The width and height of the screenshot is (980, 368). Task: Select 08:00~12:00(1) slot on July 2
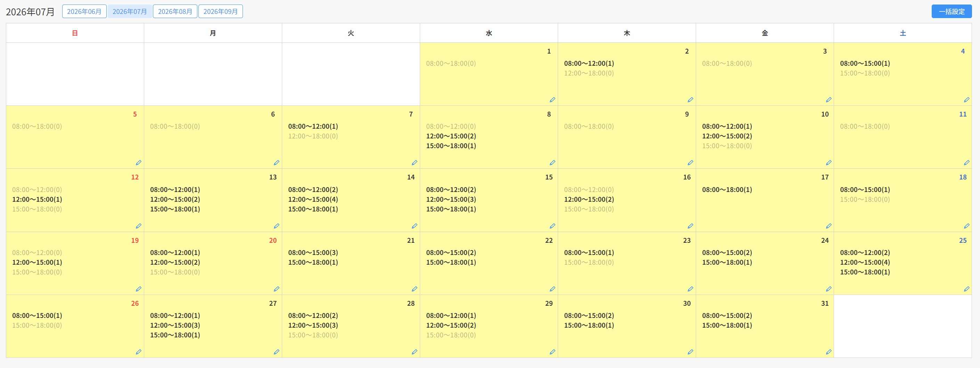[x=589, y=63]
